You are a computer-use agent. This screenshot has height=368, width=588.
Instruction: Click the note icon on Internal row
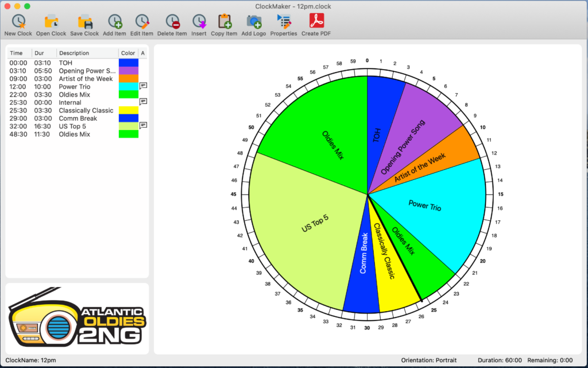143,102
